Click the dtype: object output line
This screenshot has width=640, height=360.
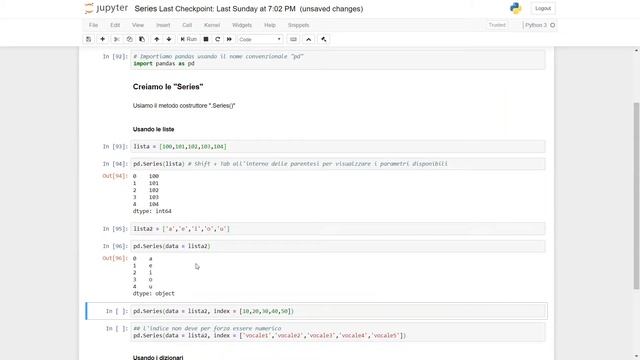click(153, 293)
